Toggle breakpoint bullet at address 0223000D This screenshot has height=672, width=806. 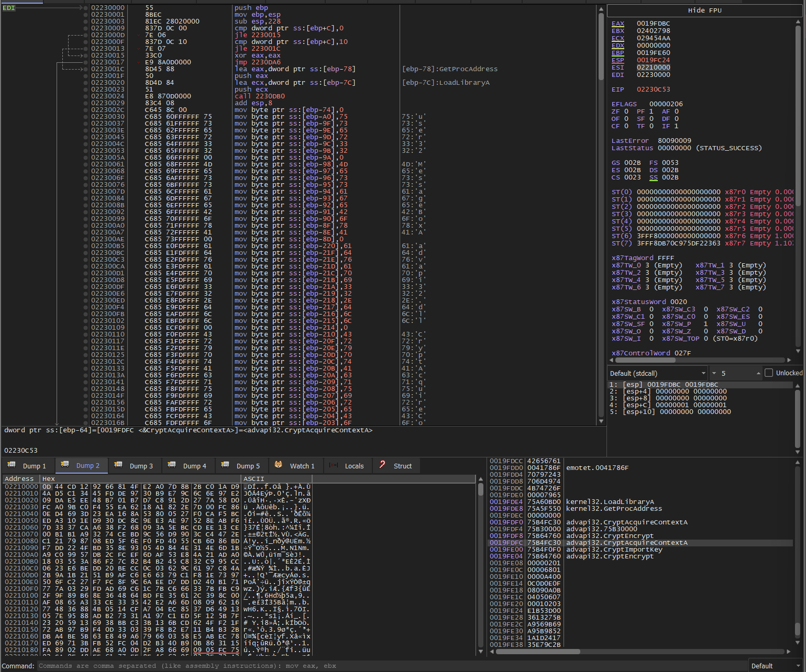[x=85, y=35]
